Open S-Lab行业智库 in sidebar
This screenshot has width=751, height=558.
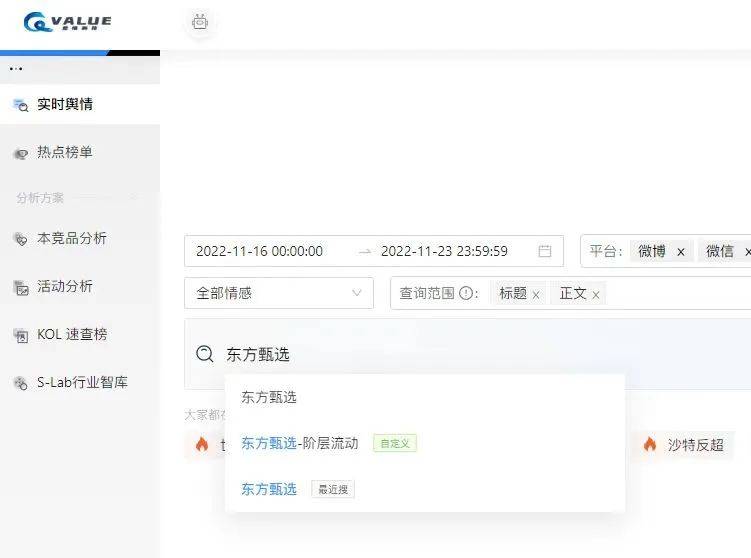click(x=82, y=382)
